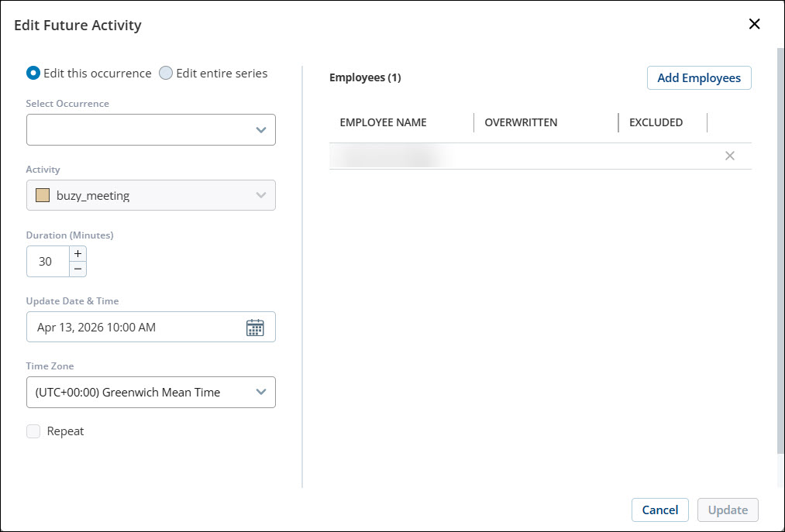This screenshot has width=785, height=532.
Task: Open the calendar date picker icon
Action: click(255, 328)
